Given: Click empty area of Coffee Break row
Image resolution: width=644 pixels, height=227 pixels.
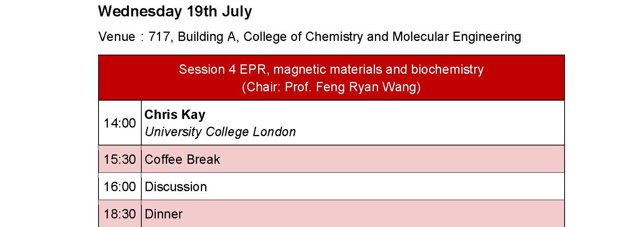Looking at the screenshot, I should click(389, 159).
